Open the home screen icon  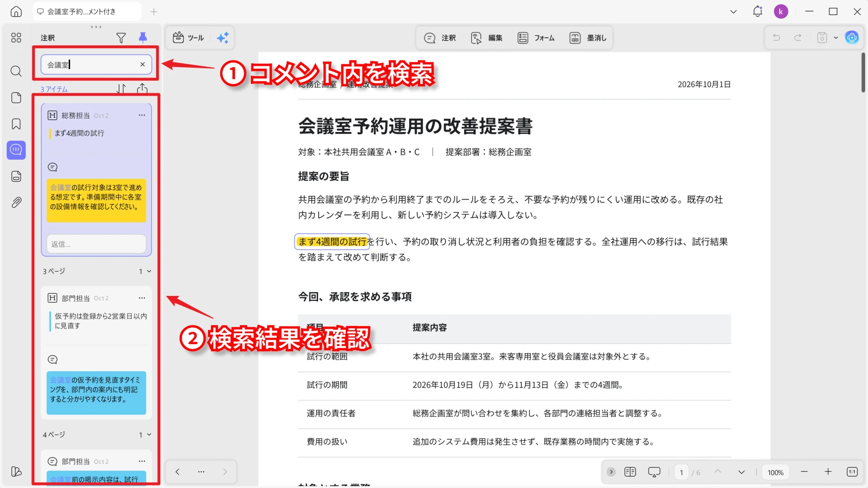16,11
